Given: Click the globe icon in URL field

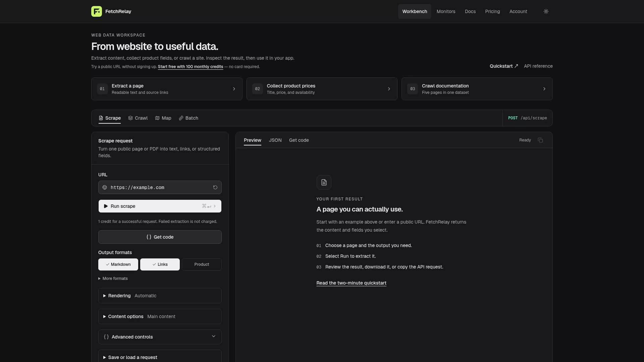Looking at the screenshot, I should click(x=105, y=187).
